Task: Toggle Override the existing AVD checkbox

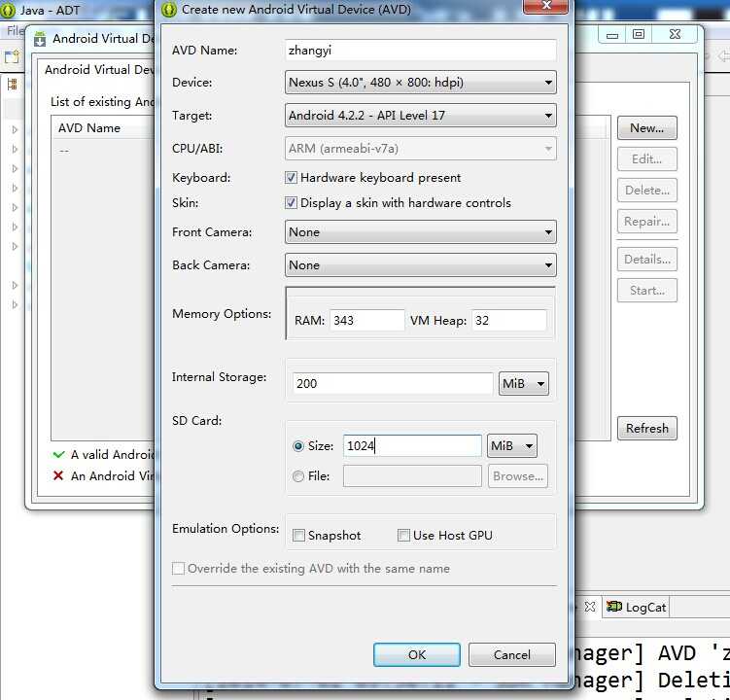Action: 178,569
